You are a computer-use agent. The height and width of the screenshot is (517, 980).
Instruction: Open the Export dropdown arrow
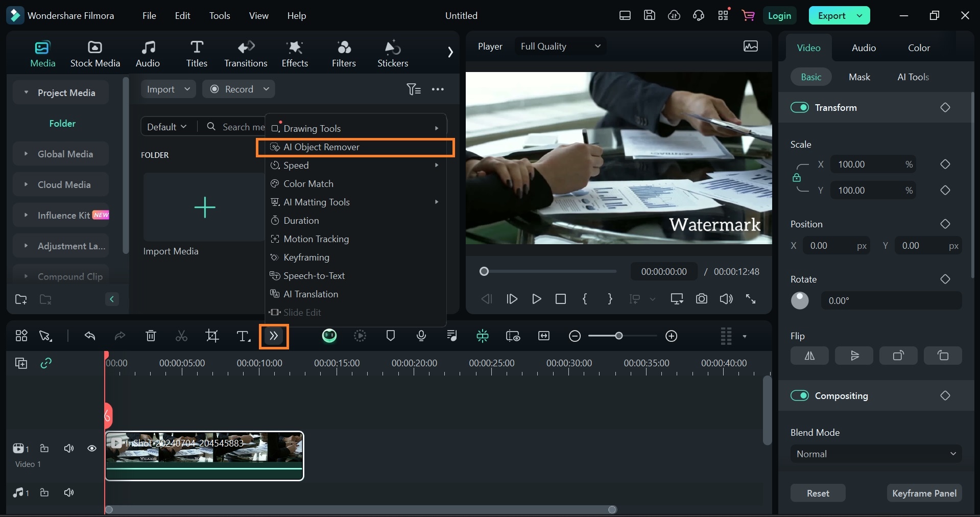[860, 16]
